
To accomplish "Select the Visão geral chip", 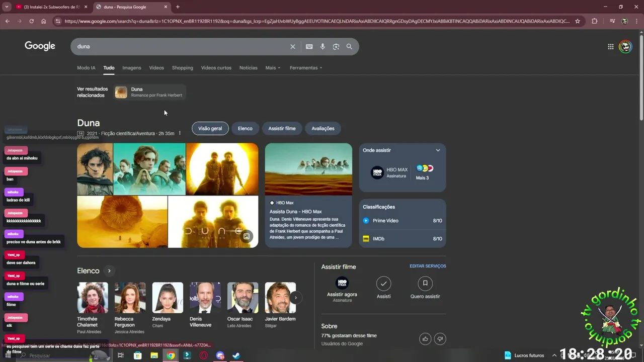I will pos(210,129).
